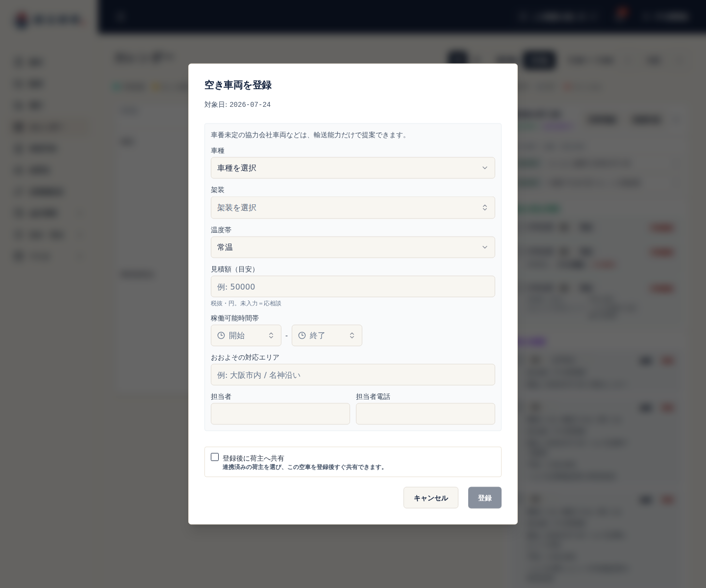The image size is (706, 588).
Task: Click the 車番未定の協力会社車両 description text
Action: point(310,135)
